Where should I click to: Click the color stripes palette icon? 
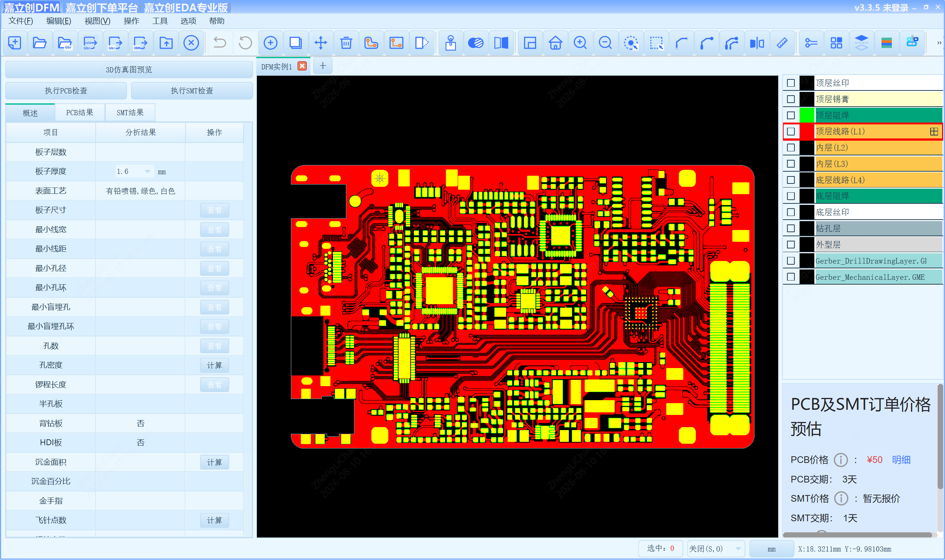click(x=887, y=43)
